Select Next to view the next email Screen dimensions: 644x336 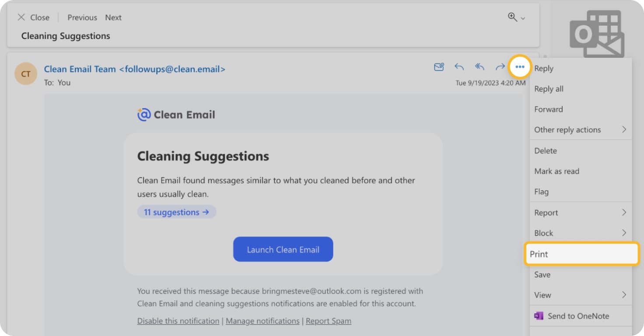coord(113,17)
